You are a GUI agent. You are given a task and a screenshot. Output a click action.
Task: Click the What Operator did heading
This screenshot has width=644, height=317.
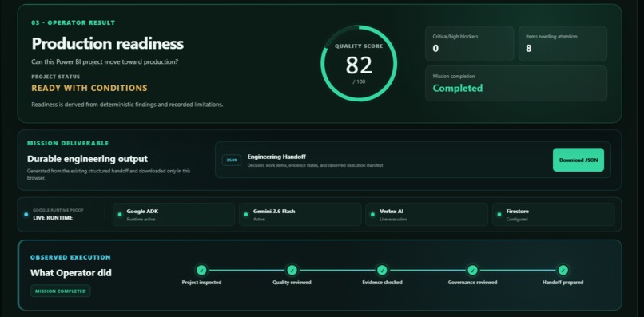point(70,272)
